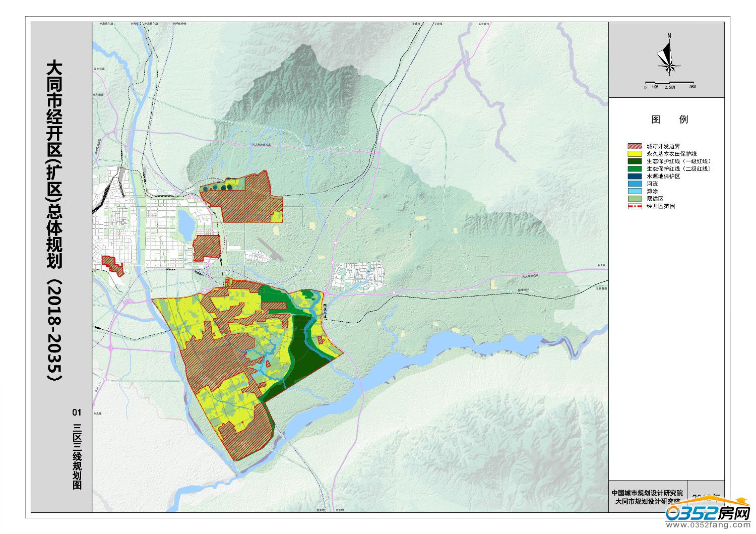Click the map scale bar
Screen dimensions: 756x534
click(x=669, y=83)
